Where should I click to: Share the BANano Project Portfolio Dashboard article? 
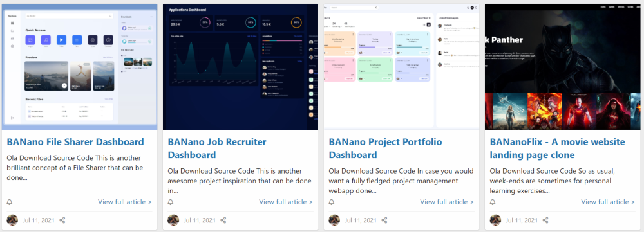[384, 220]
